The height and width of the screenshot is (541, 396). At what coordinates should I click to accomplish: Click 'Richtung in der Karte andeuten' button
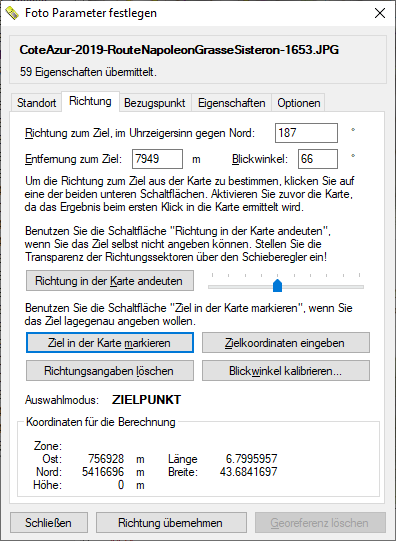(110, 281)
